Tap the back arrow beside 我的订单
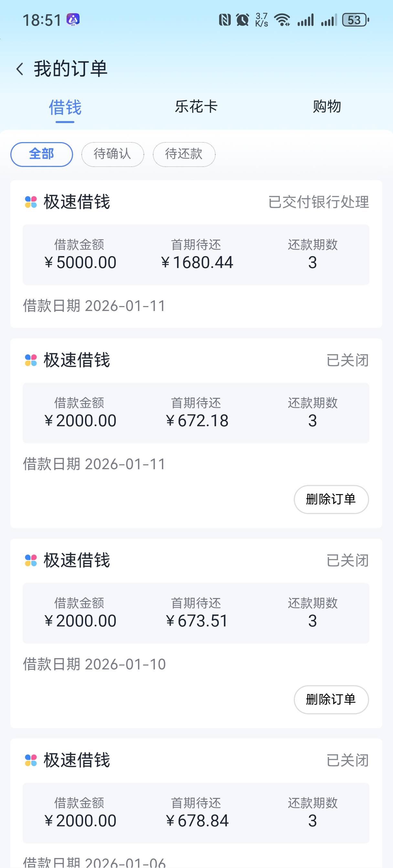Image resolution: width=393 pixels, height=868 pixels. tap(20, 69)
